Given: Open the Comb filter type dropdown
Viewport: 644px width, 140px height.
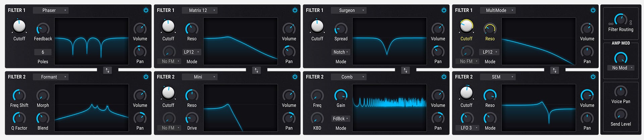Looking at the screenshot, I should 348,77.
